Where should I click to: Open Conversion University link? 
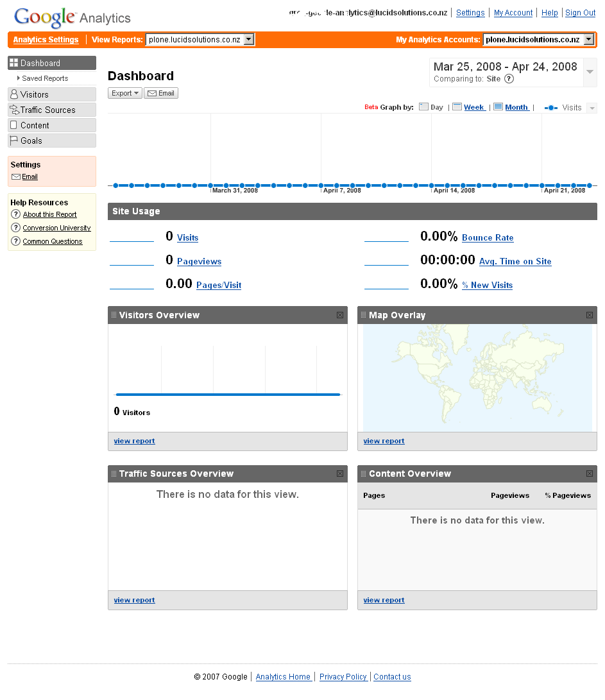(56, 228)
